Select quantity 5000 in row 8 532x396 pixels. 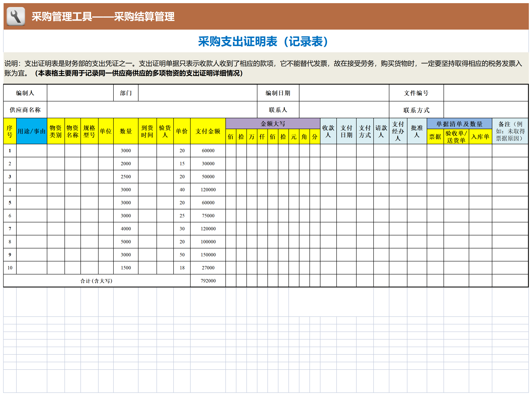[x=126, y=241]
